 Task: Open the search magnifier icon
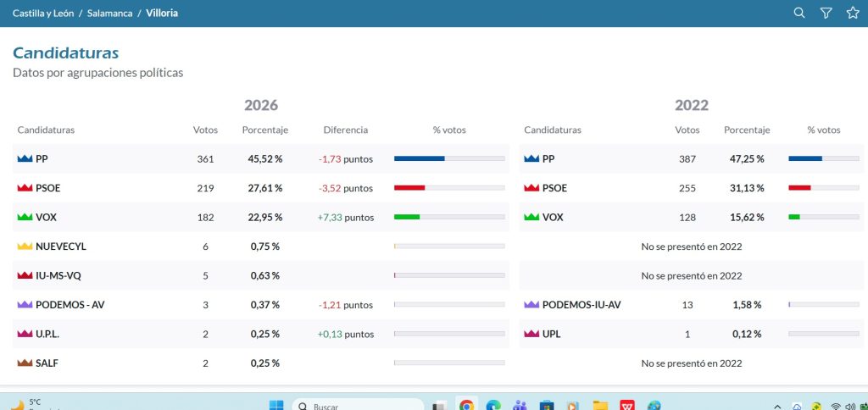[798, 13]
